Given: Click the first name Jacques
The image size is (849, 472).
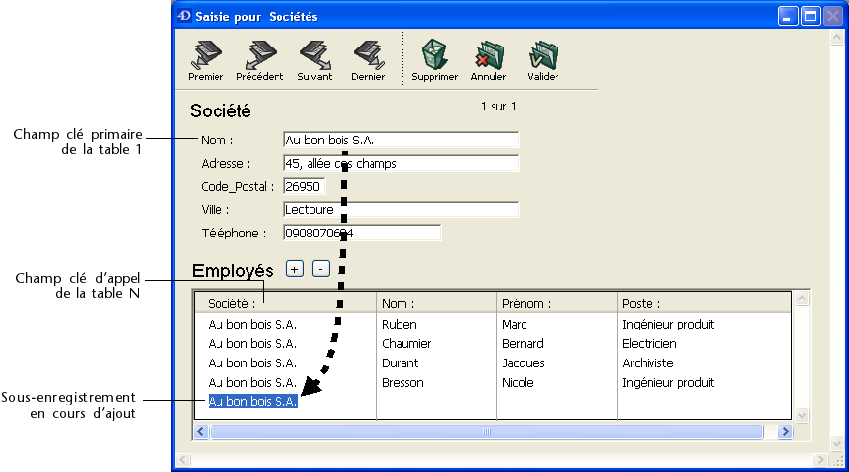Looking at the screenshot, I should (523, 363).
